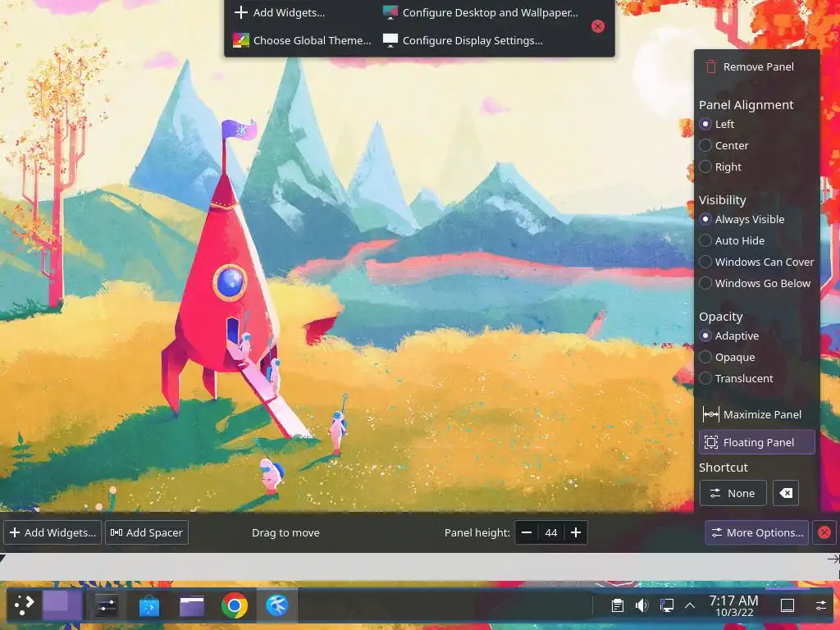Click the panel edit mode sliders icon
The width and height of the screenshot is (840, 630).
pyautogui.click(x=820, y=605)
